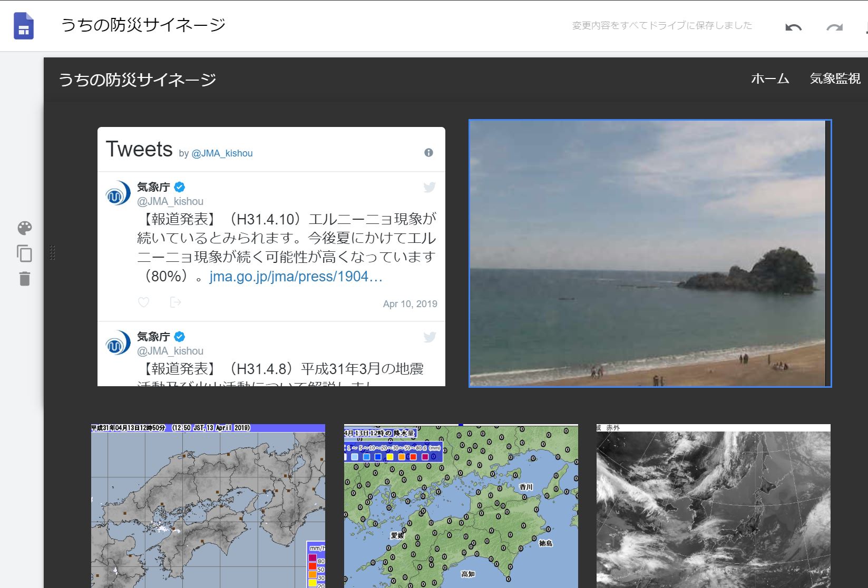This screenshot has height=588, width=868.
Task: Click the El Niño tweet text
Action: coord(287,248)
